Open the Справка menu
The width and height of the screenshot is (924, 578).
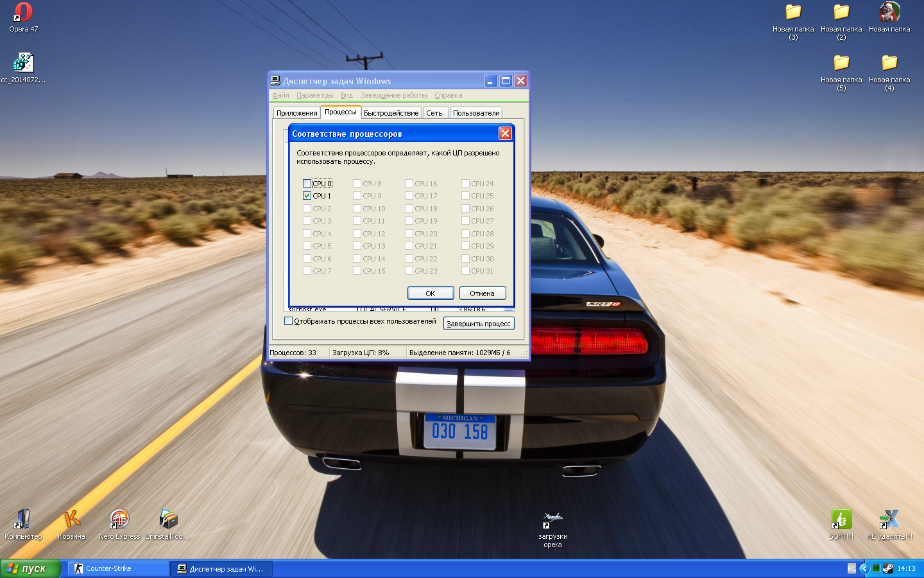tap(449, 95)
